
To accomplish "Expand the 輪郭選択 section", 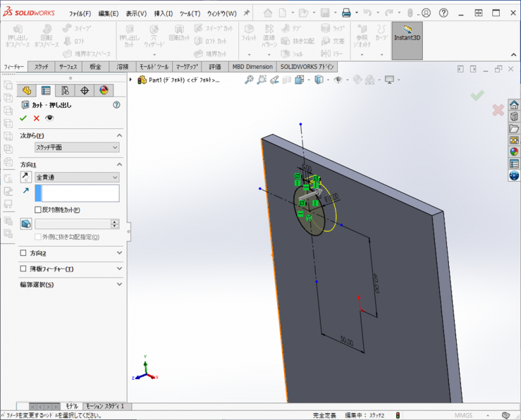I will [x=119, y=285].
